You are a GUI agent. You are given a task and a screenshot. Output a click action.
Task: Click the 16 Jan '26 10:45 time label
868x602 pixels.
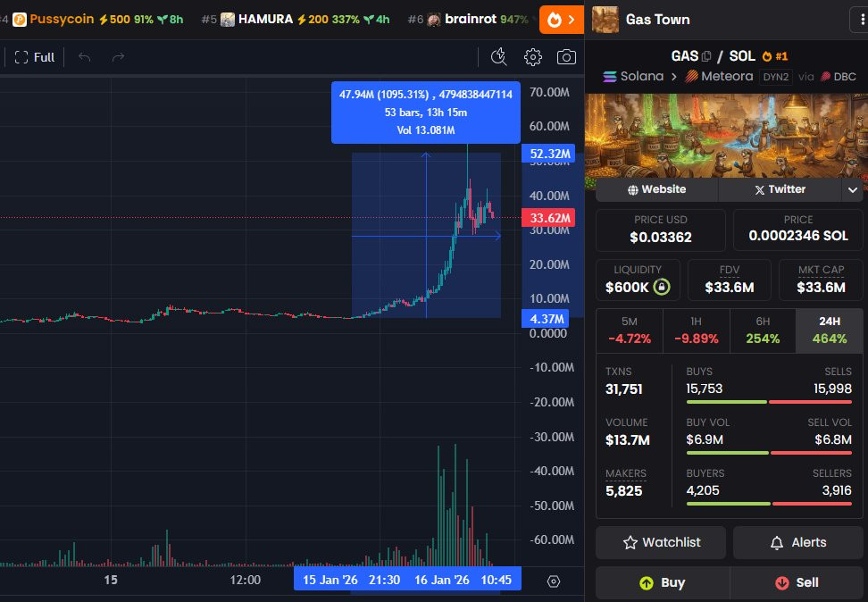pyautogui.click(x=463, y=580)
